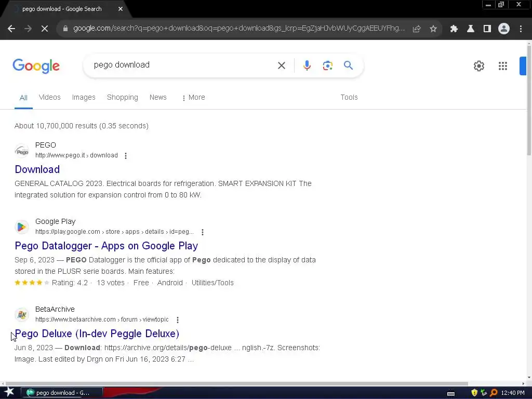Click the BetaArchive result favicon
The height and width of the screenshot is (399, 532).
click(22, 314)
